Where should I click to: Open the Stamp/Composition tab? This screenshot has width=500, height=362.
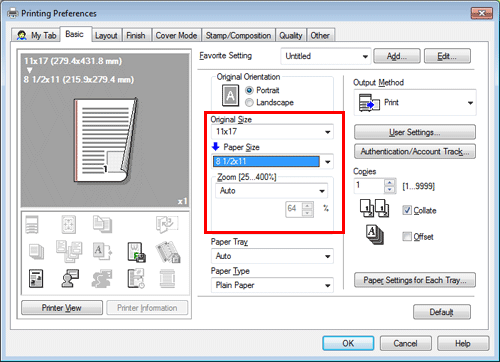coord(238,35)
